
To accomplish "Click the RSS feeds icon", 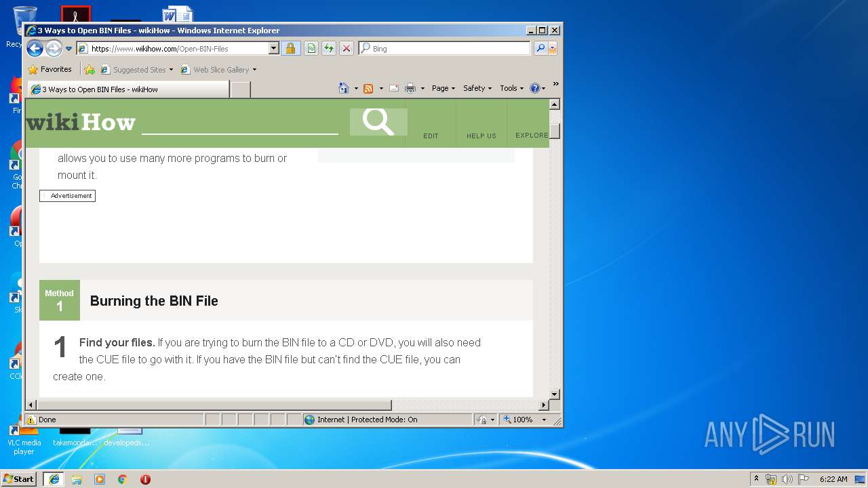I will (x=368, y=88).
